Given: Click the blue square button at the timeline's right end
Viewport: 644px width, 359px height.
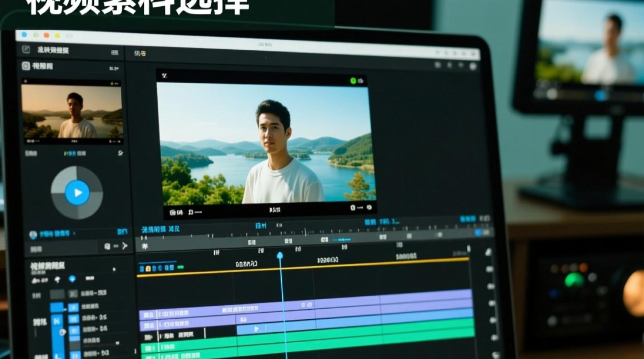Looking at the screenshot, I should click(478, 233).
